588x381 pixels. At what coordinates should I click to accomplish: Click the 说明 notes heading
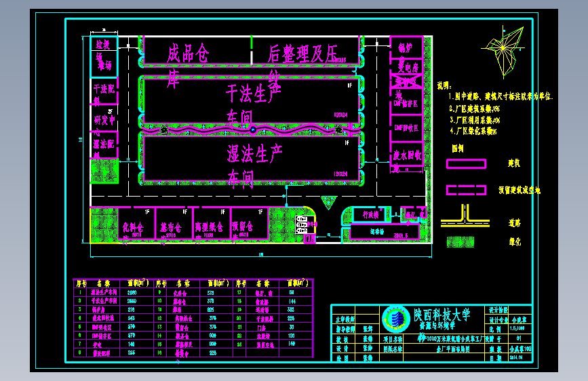click(x=444, y=85)
